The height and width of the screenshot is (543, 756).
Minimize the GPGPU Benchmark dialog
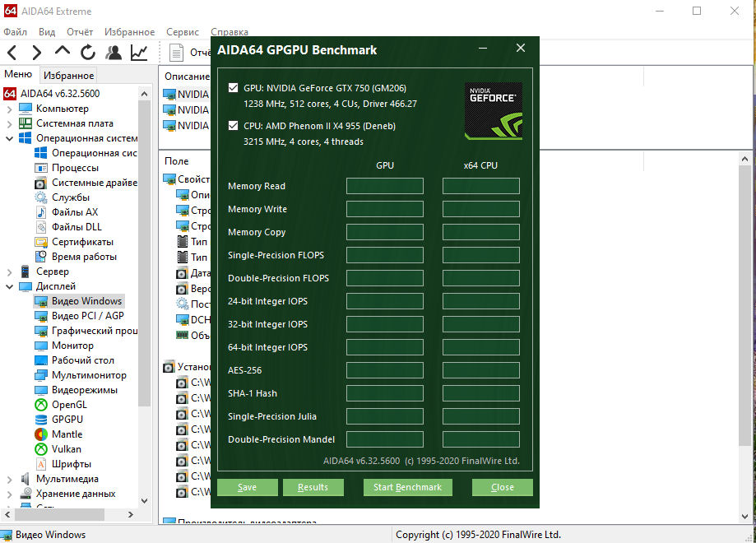tap(483, 49)
